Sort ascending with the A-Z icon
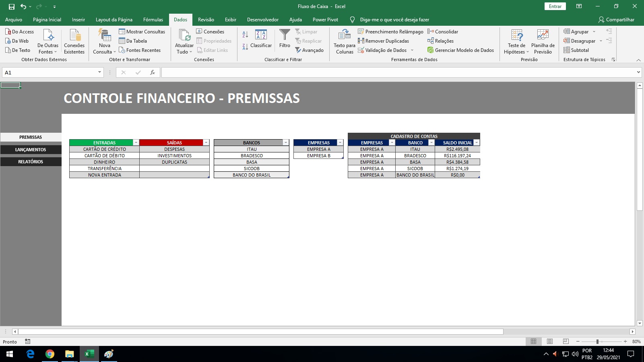This screenshot has width=644, height=362. pyautogui.click(x=245, y=35)
